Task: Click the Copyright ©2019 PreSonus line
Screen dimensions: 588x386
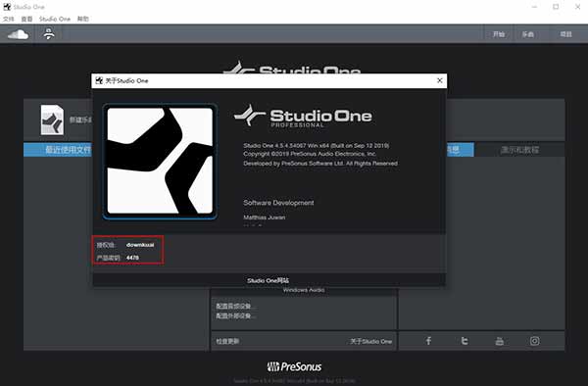Action: 310,154
